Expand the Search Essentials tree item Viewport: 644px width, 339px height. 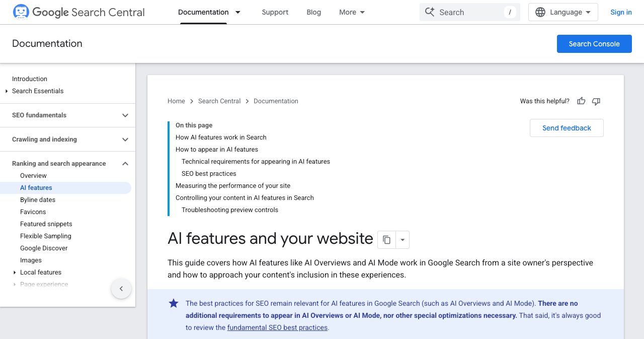[x=7, y=91]
